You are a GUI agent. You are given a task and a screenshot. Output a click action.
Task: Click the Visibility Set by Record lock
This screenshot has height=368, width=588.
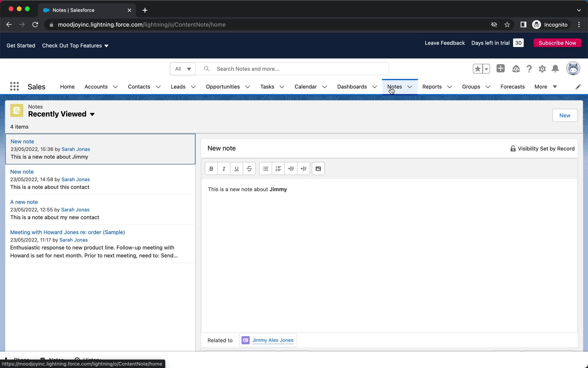(513, 148)
